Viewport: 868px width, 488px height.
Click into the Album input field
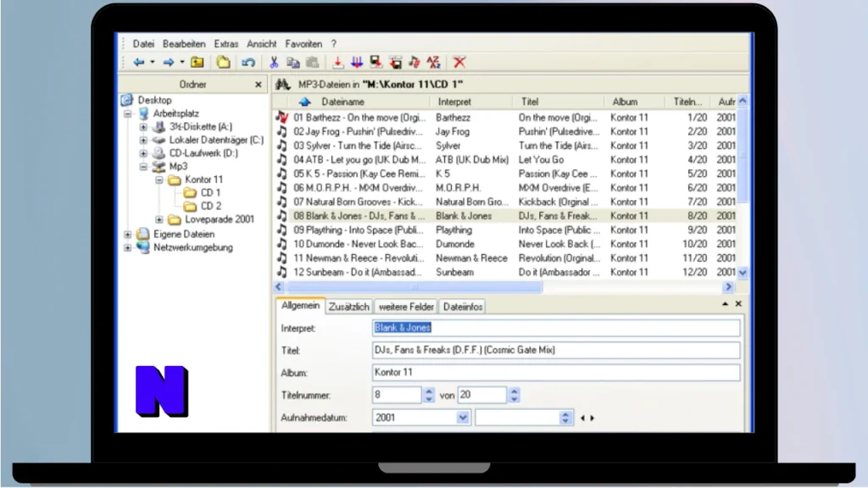[556, 373]
